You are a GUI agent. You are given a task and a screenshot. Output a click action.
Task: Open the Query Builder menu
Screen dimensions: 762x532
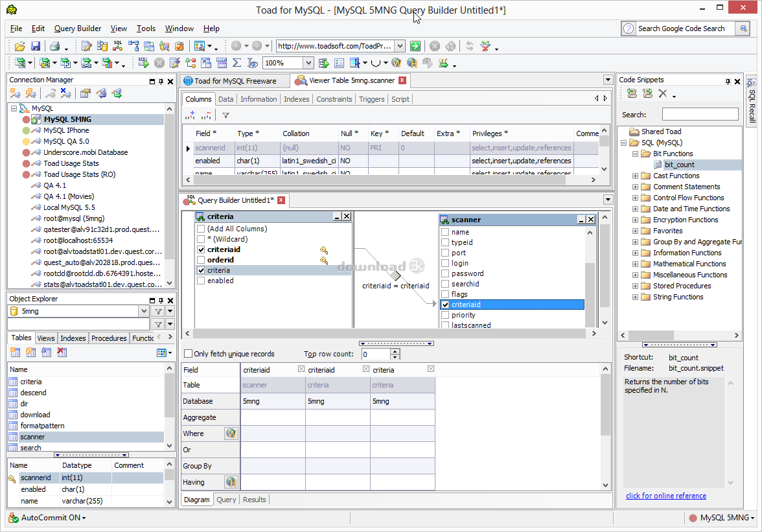[x=77, y=29]
